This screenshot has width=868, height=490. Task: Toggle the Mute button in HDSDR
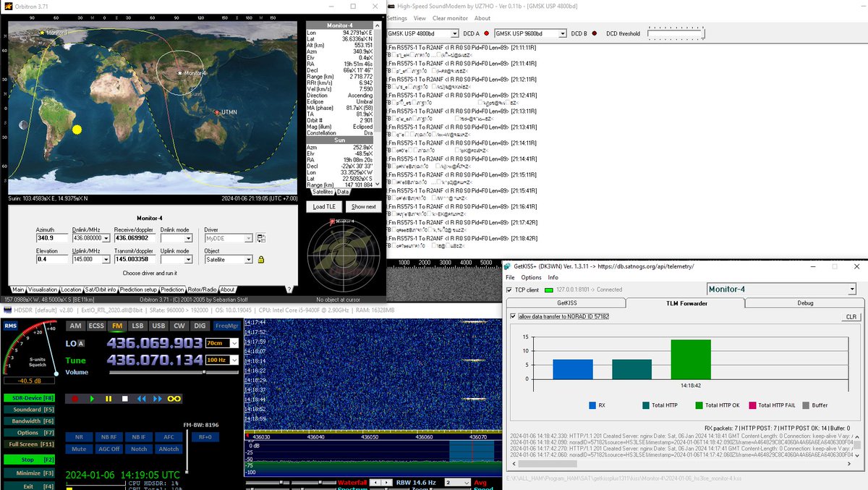tap(79, 449)
